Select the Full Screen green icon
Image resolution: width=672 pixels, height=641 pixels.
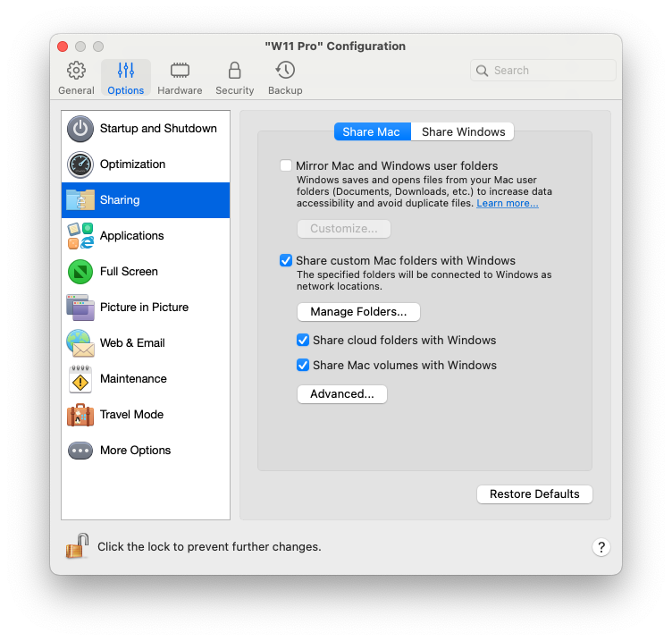tap(80, 272)
